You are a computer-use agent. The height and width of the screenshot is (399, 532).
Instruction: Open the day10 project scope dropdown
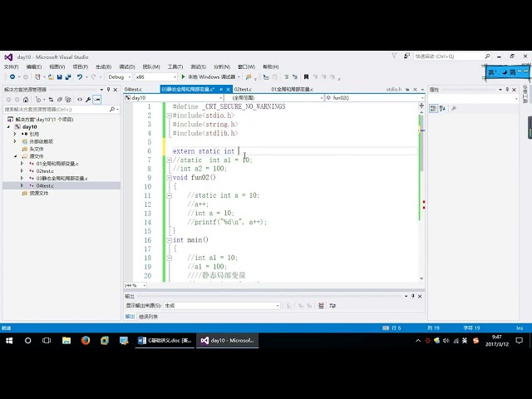coord(174,98)
